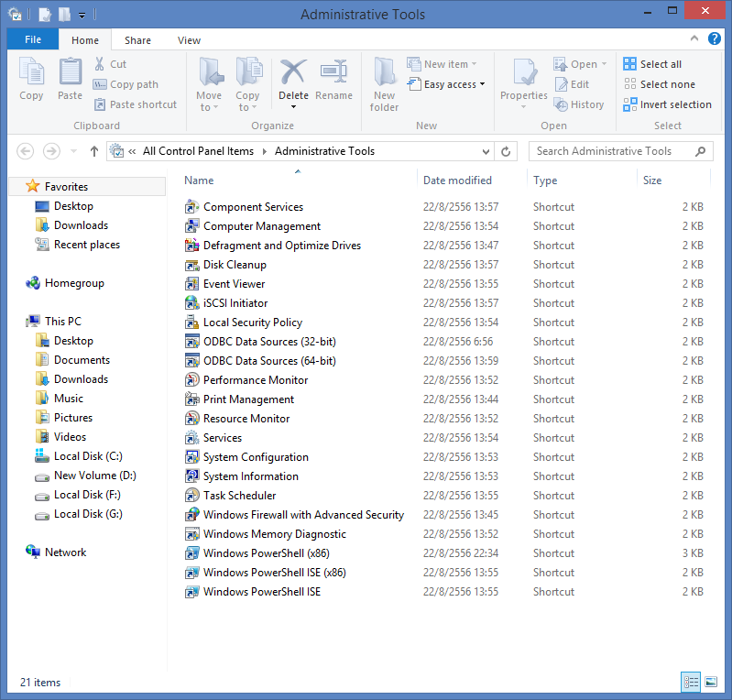Viewport: 732px width, 700px height.
Task: Go up one level with Up arrow
Action: [x=93, y=151]
